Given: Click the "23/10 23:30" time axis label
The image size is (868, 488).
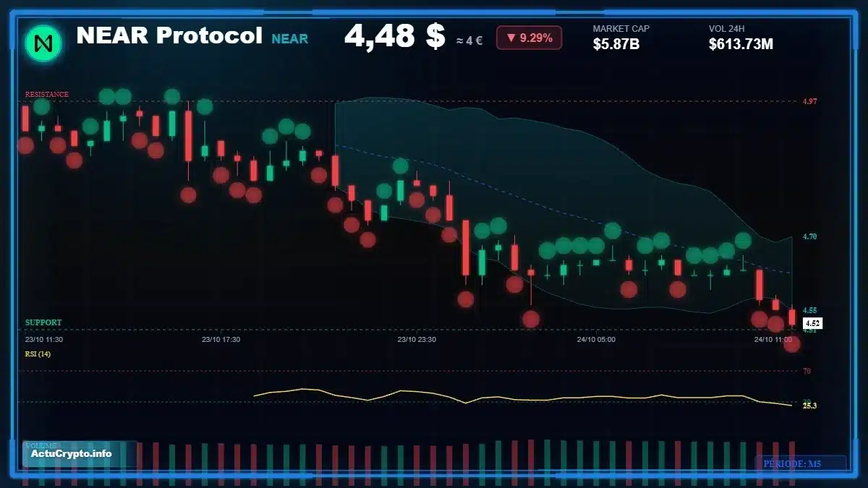Looking at the screenshot, I should click(x=417, y=339).
